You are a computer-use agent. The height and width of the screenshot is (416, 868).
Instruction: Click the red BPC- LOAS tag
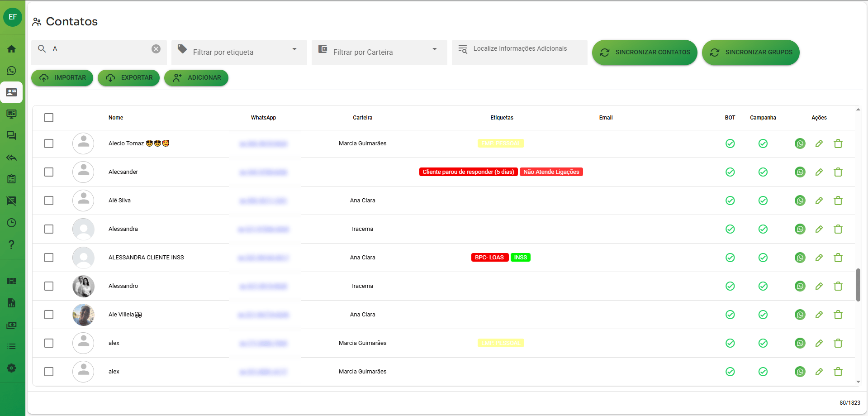coord(489,258)
